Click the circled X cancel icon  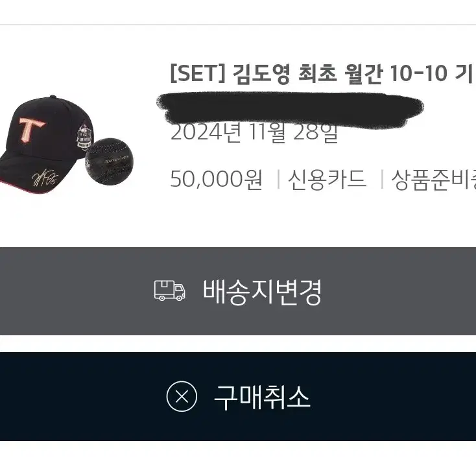tap(182, 396)
